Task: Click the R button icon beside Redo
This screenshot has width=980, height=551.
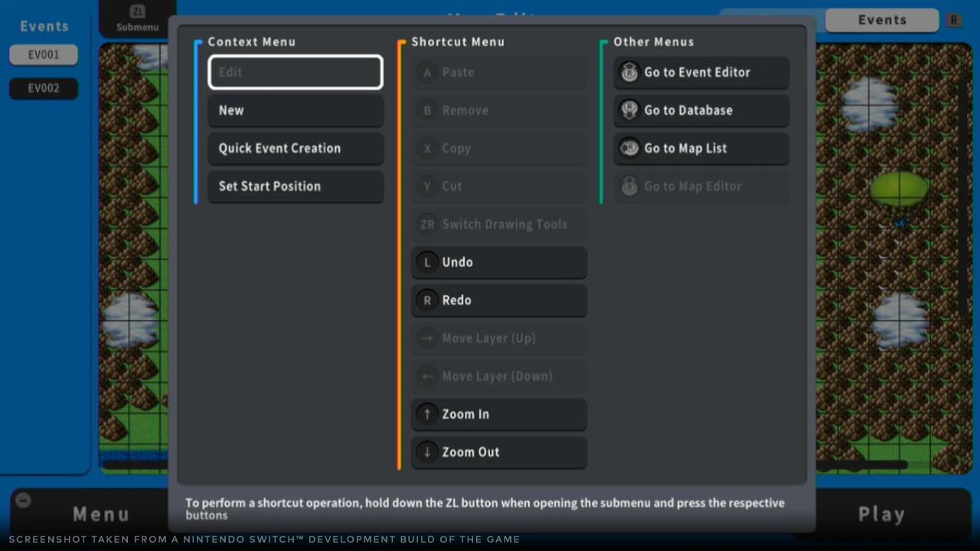Action: [427, 301]
